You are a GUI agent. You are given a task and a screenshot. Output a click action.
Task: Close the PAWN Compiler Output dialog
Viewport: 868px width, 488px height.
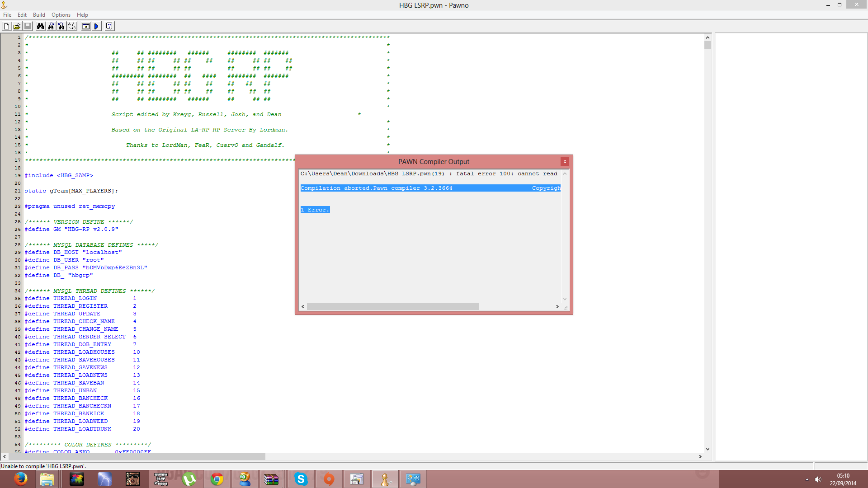click(x=565, y=161)
